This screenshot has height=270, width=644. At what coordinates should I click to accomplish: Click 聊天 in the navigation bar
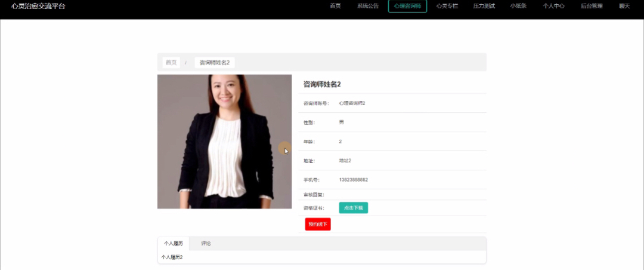624,6
